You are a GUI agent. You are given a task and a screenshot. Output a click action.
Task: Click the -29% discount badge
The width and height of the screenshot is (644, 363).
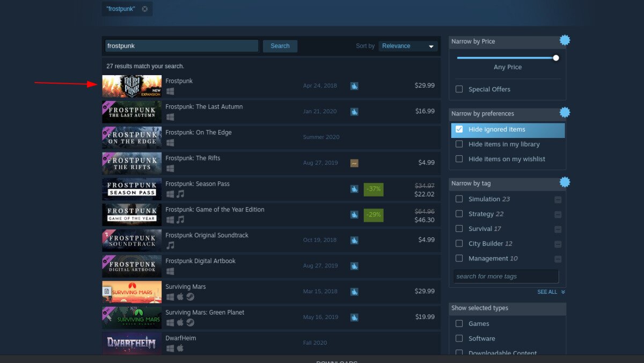click(x=374, y=215)
